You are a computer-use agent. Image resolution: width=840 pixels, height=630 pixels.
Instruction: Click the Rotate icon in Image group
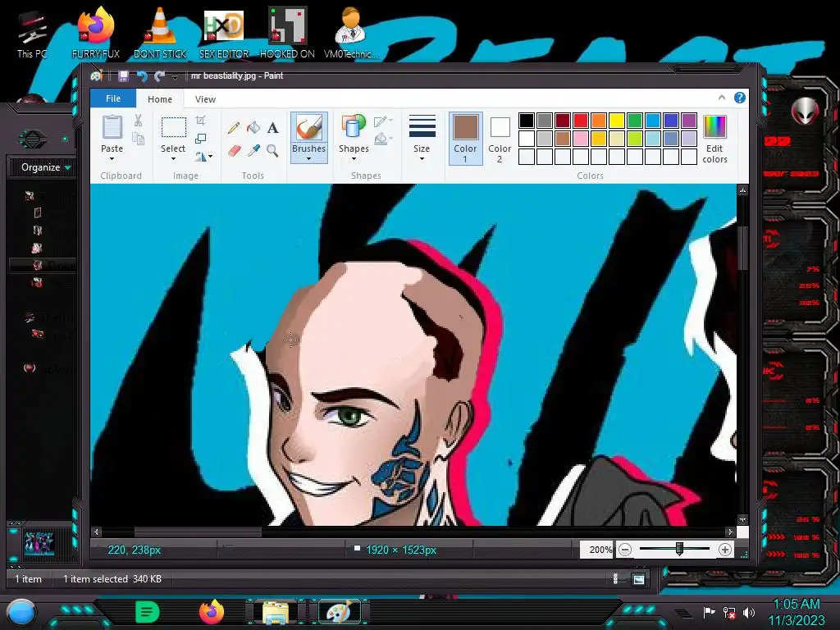click(x=200, y=157)
